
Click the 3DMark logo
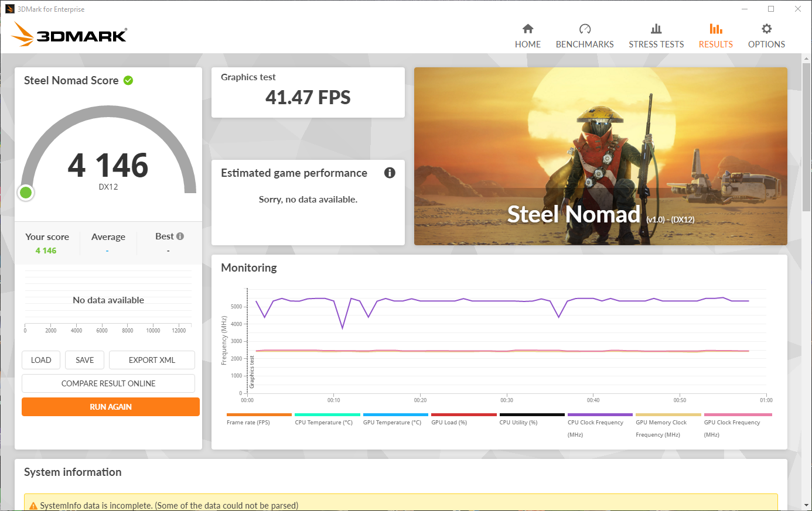click(69, 35)
